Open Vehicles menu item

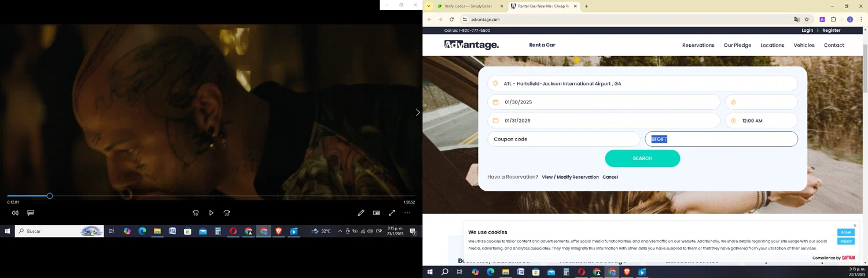[x=804, y=45]
